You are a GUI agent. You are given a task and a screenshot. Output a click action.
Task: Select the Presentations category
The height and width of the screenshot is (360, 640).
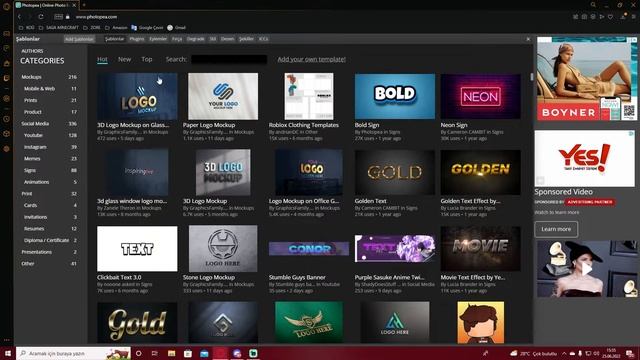pos(49,252)
